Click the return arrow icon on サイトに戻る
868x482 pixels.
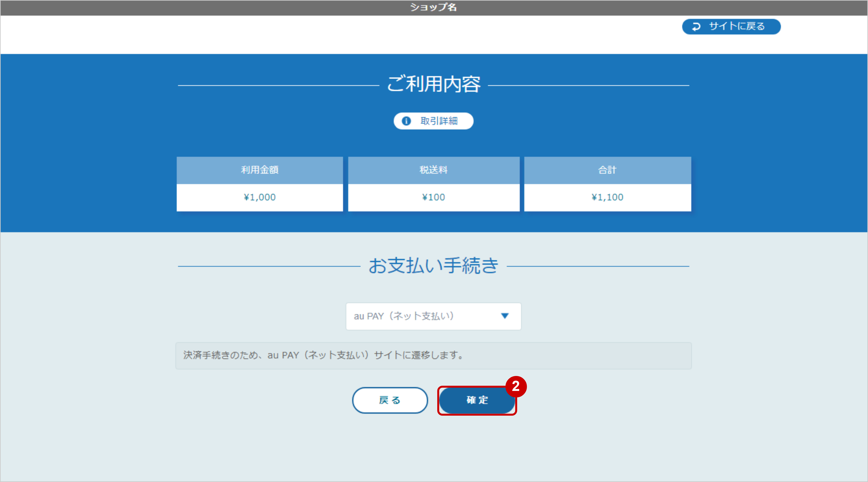click(696, 27)
